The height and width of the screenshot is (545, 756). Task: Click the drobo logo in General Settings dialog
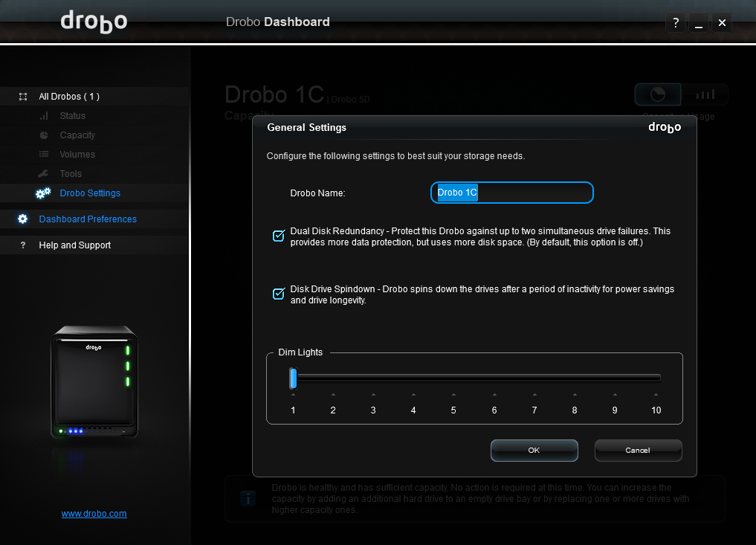665,127
